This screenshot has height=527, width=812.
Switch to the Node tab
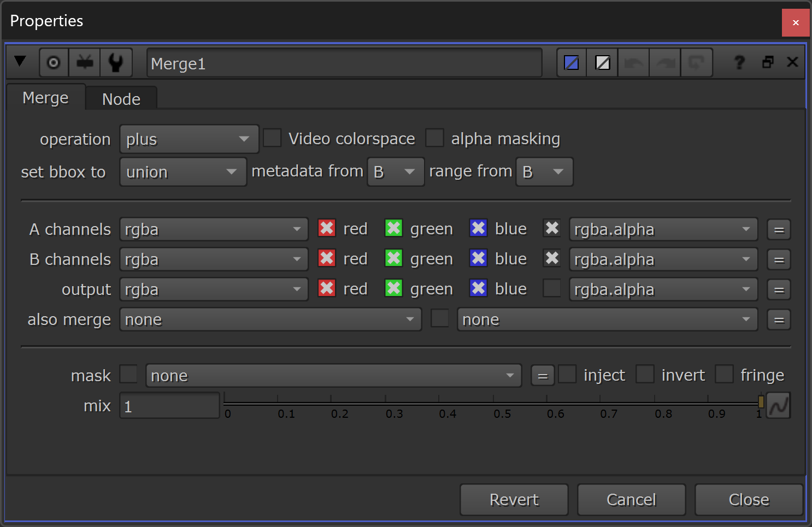tap(121, 99)
